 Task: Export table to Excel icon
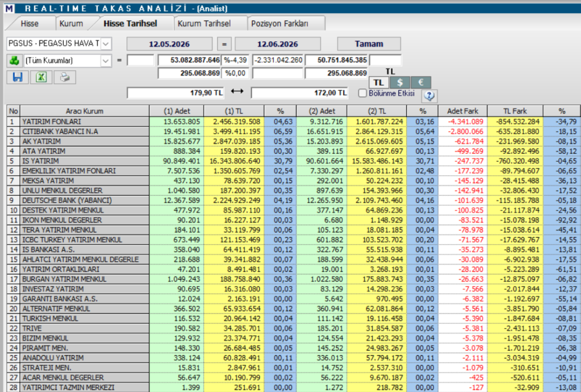click(x=41, y=77)
